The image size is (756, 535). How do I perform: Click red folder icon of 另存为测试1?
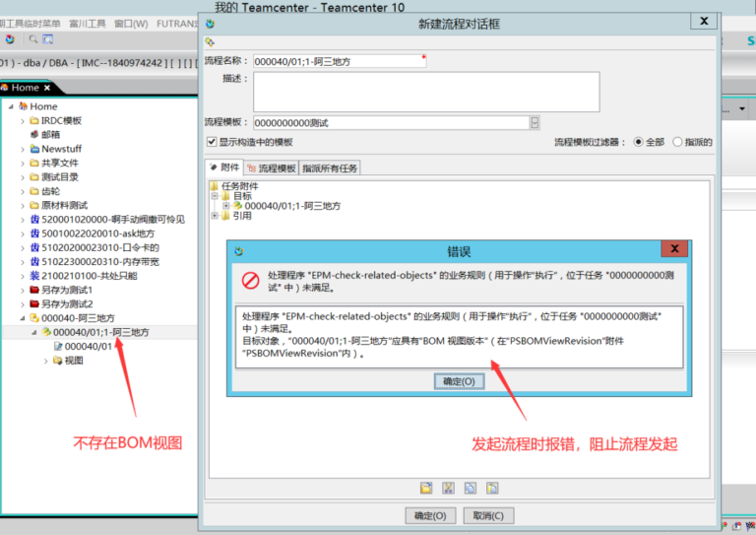[x=34, y=290]
